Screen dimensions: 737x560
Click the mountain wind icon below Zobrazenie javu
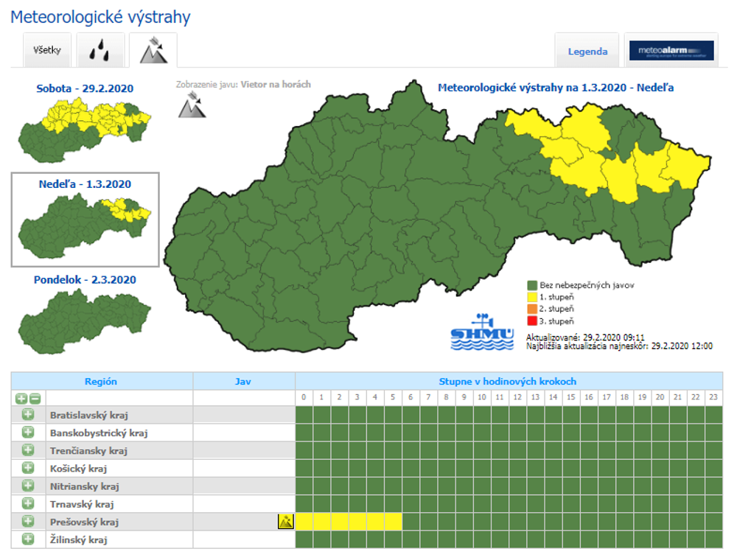[189, 106]
